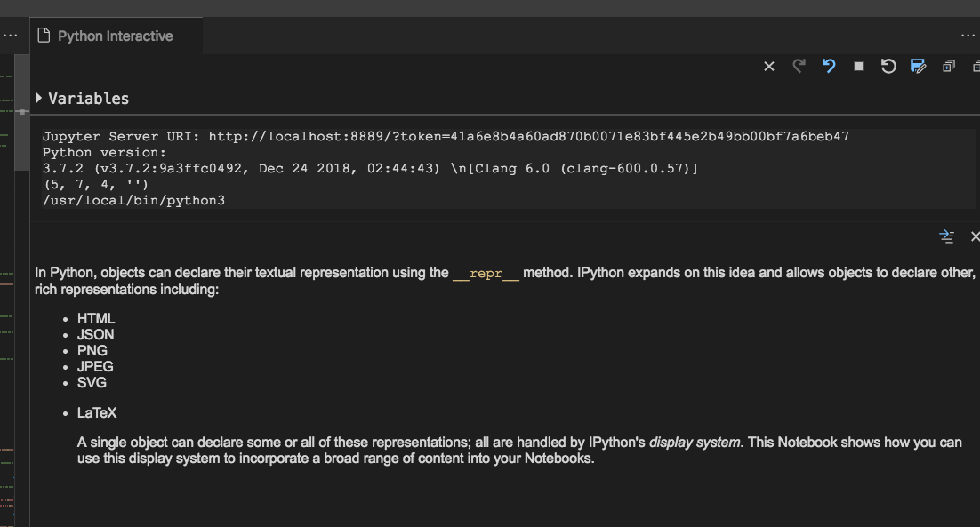Expand all cell inputs
This screenshot has height=527, width=980.
coord(948,66)
